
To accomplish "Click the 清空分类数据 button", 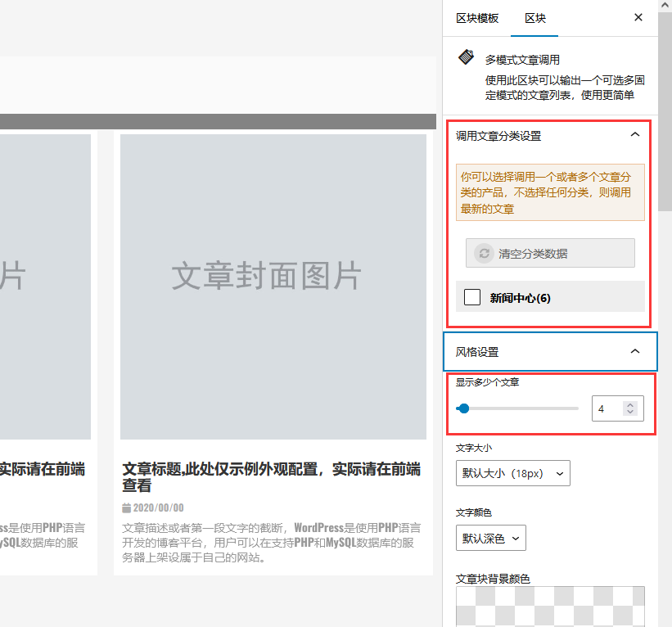I will click(550, 254).
